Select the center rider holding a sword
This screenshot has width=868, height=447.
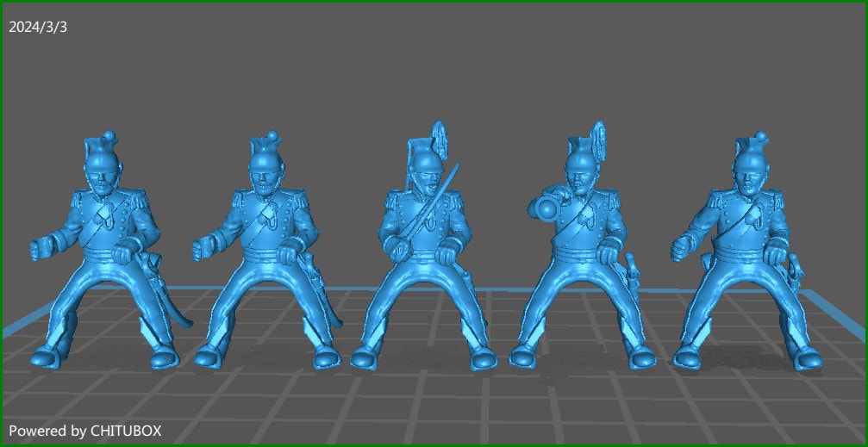tap(424, 250)
